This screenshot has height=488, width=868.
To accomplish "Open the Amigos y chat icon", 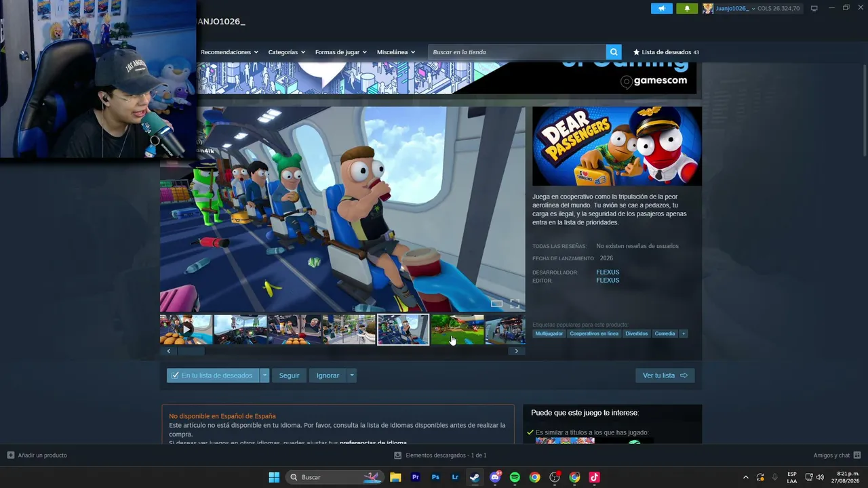I will pos(857,455).
